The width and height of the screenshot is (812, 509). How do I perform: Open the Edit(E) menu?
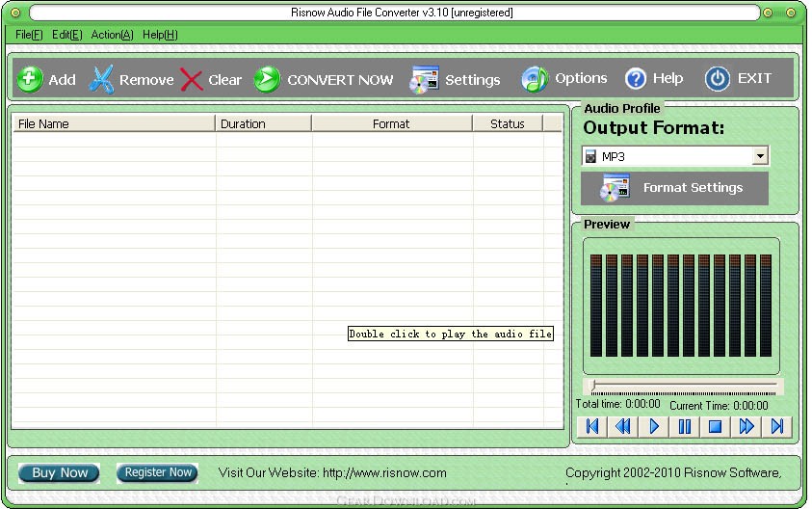[66, 35]
